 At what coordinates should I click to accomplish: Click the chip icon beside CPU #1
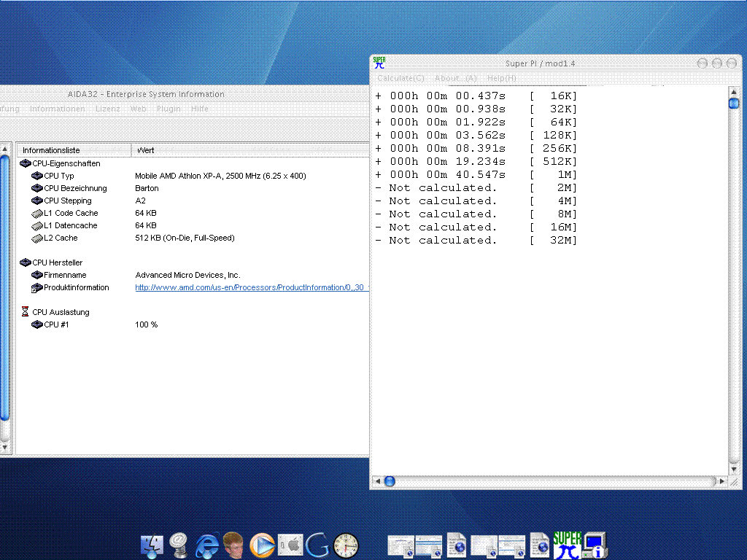coord(36,324)
